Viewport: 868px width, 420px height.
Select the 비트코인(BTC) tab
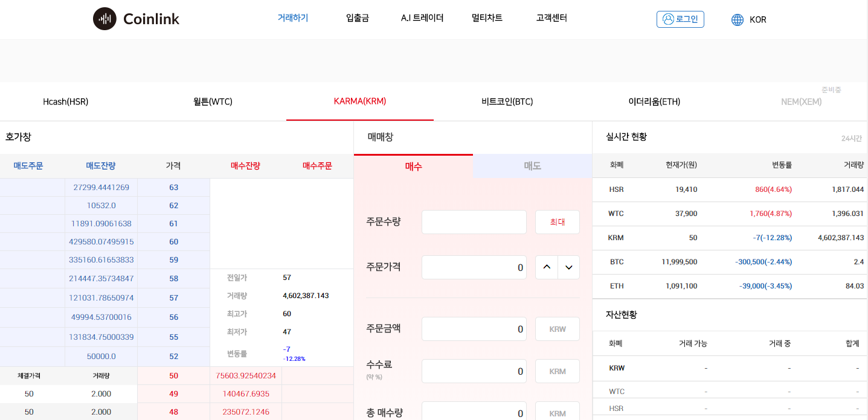506,101
